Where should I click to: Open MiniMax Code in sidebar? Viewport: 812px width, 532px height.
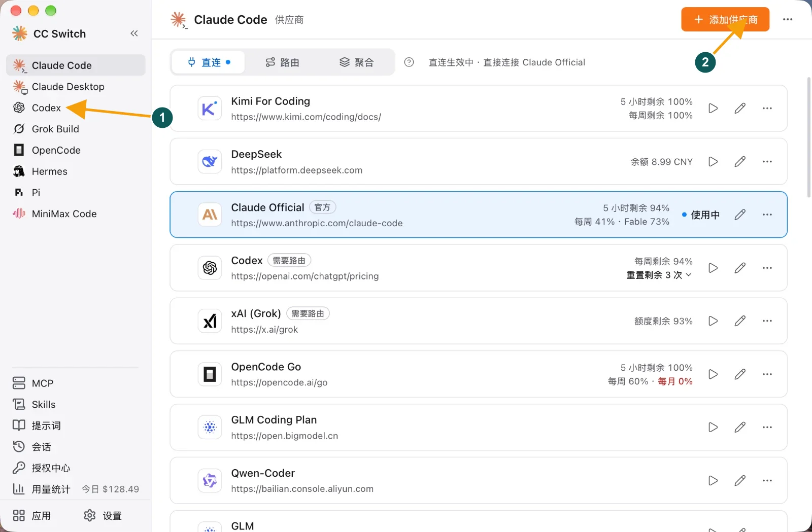76,214
